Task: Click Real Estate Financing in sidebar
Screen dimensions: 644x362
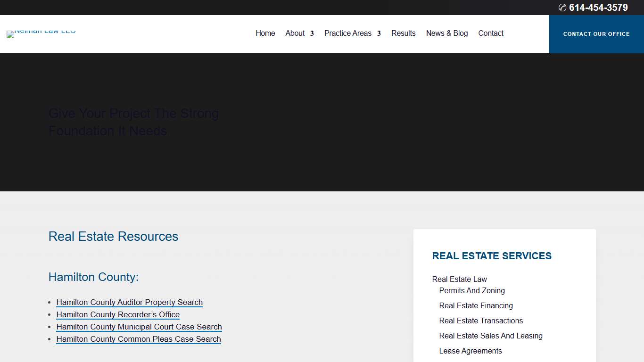Action: click(476, 305)
